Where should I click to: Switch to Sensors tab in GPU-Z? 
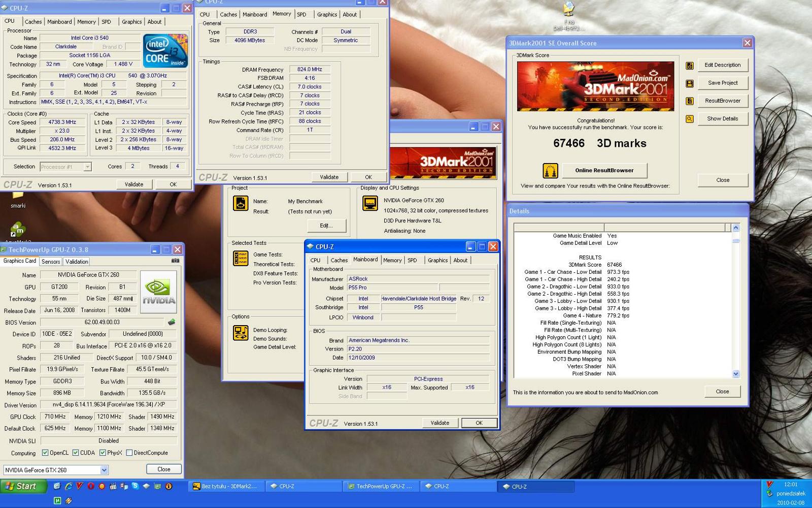tap(51, 262)
